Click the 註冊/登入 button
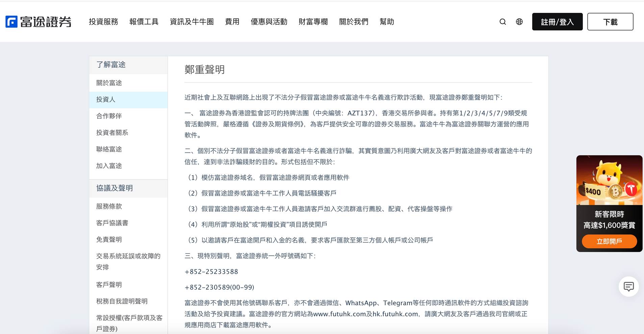644x334 pixels. pos(557,22)
